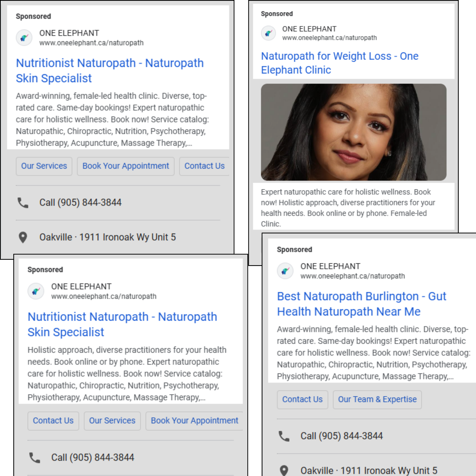Open top-left 'Nutritionist Naturopath - Naturopath Skin Specialist' headline
This screenshot has width=476, height=476.
click(110, 71)
